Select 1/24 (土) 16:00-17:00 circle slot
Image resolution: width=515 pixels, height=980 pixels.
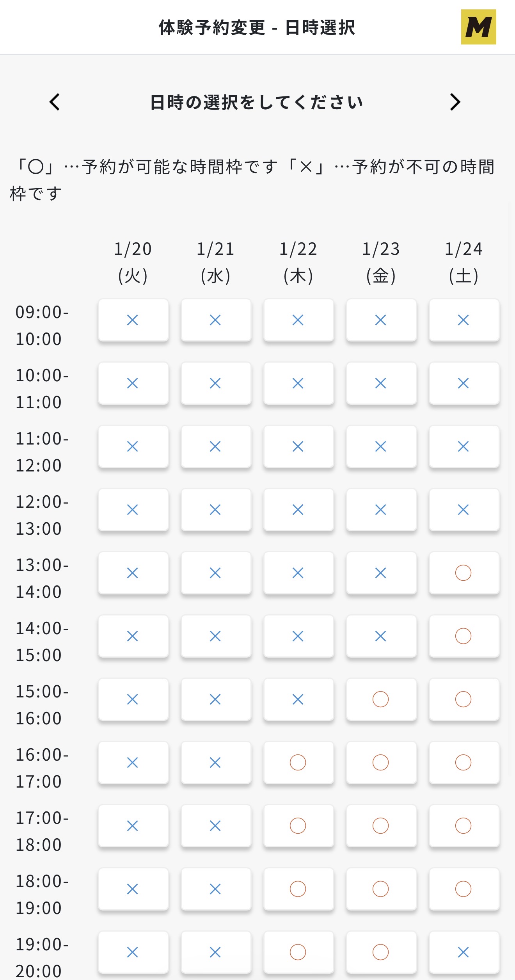click(x=463, y=763)
